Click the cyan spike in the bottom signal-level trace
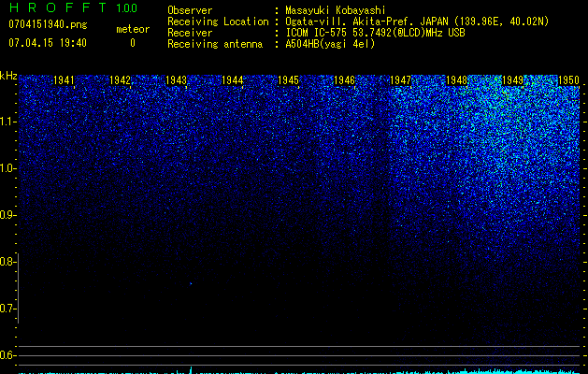The height and width of the screenshot is (374, 588). (x=192, y=370)
